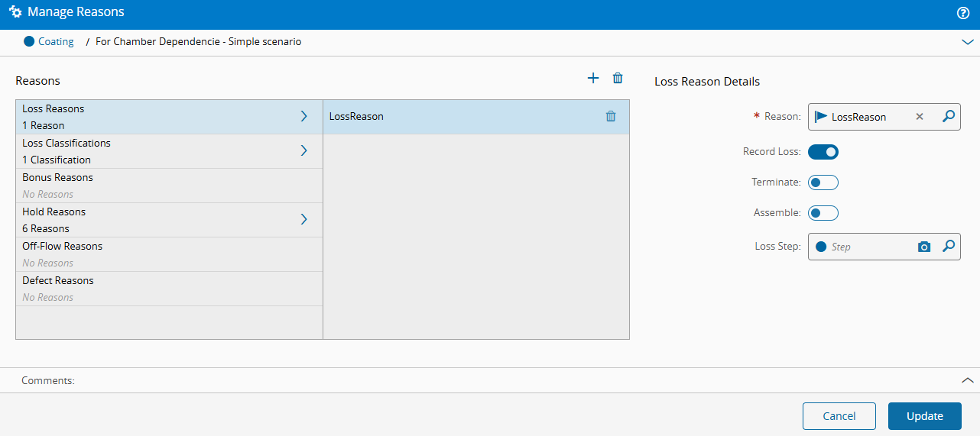
Task: Click the Manage Reasons gear icon
Action: pos(15,12)
